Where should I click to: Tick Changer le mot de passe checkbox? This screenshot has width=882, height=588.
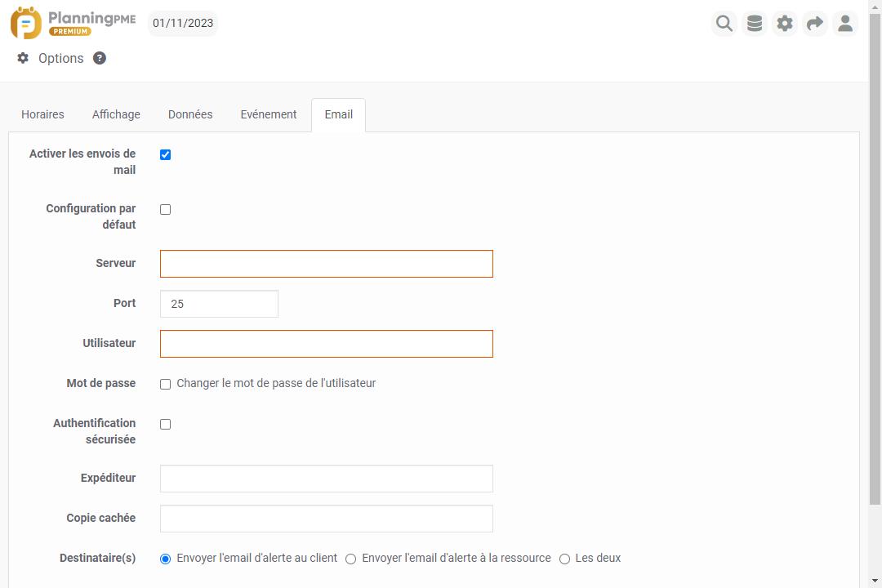(166, 384)
